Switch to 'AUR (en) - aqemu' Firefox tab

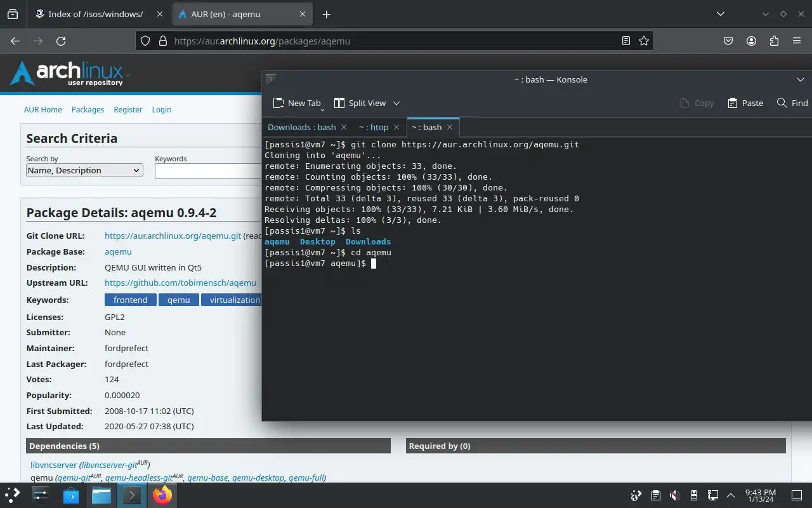(x=241, y=14)
